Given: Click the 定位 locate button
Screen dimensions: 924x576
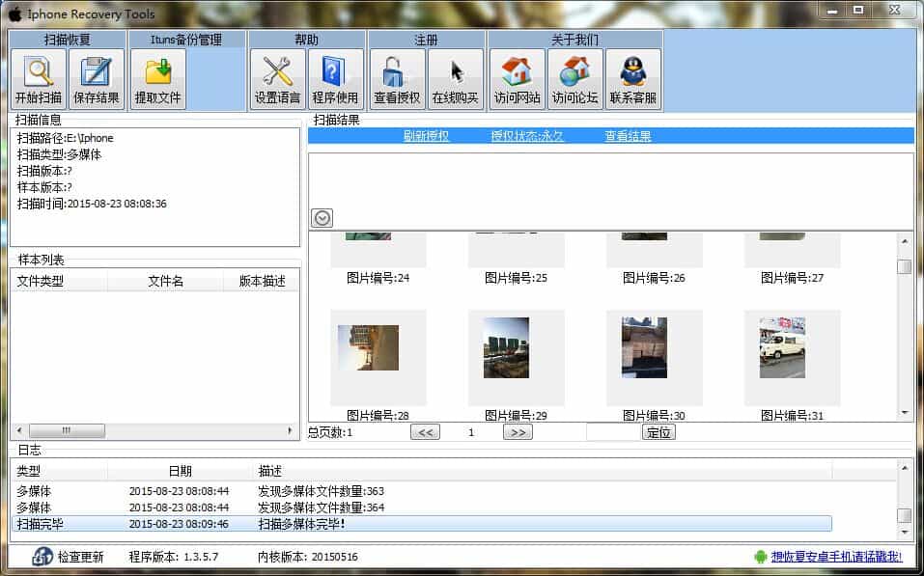Looking at the screenshot, I should click(x=658, y=432).
